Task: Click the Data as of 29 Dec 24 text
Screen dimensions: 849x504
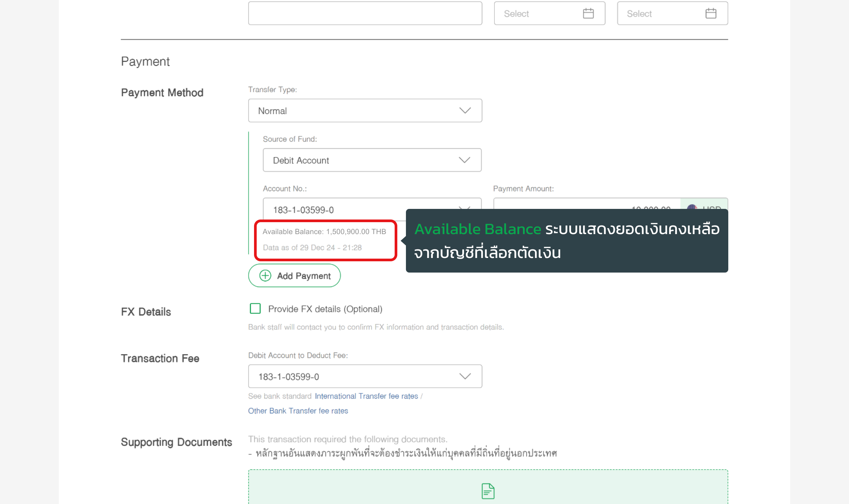Action: tap(312, 248)
